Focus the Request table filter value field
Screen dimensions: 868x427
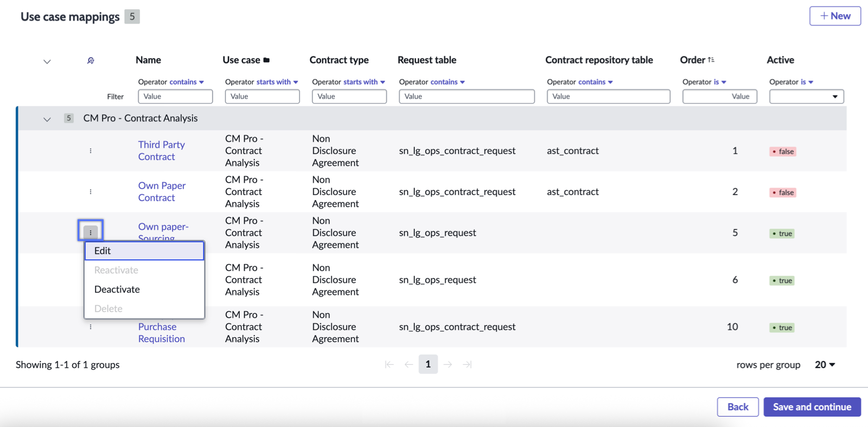(467, 96)
